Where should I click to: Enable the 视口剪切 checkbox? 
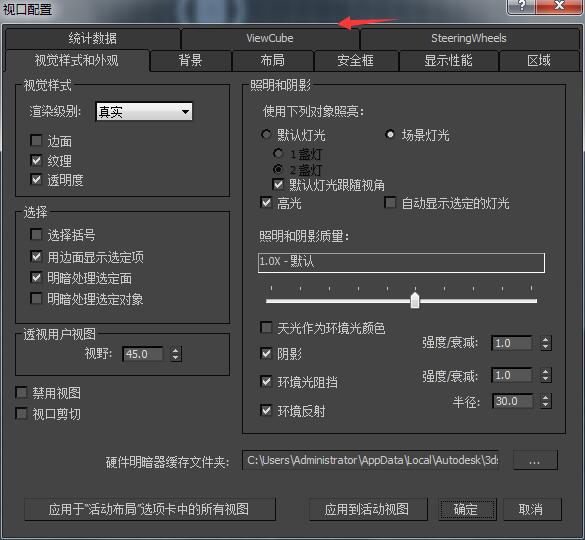[x=21, y=413]
